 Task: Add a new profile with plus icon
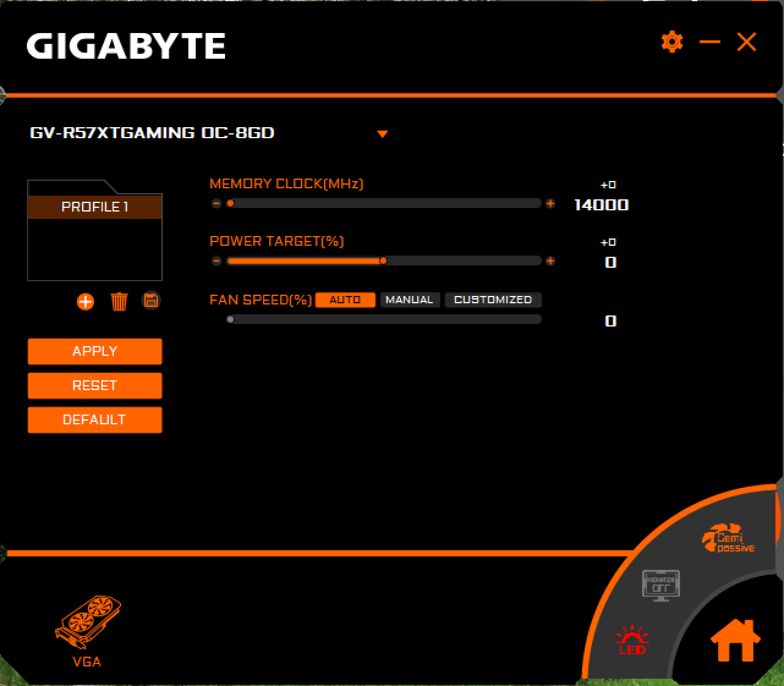click(86, 301)
